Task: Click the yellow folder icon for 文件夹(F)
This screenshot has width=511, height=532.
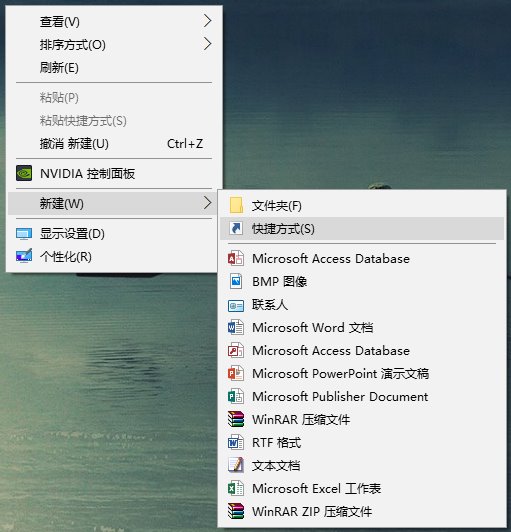Action: pos(236,205)
